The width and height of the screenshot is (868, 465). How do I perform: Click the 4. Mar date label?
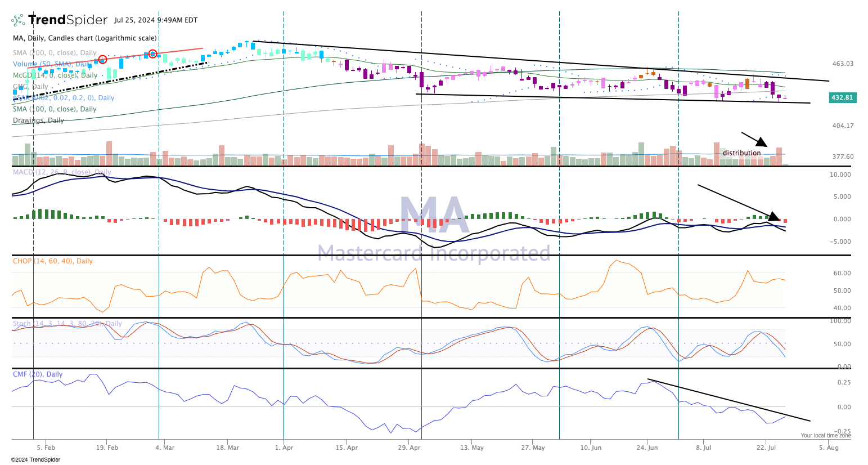pyautogui.click(x=165, y=448)
